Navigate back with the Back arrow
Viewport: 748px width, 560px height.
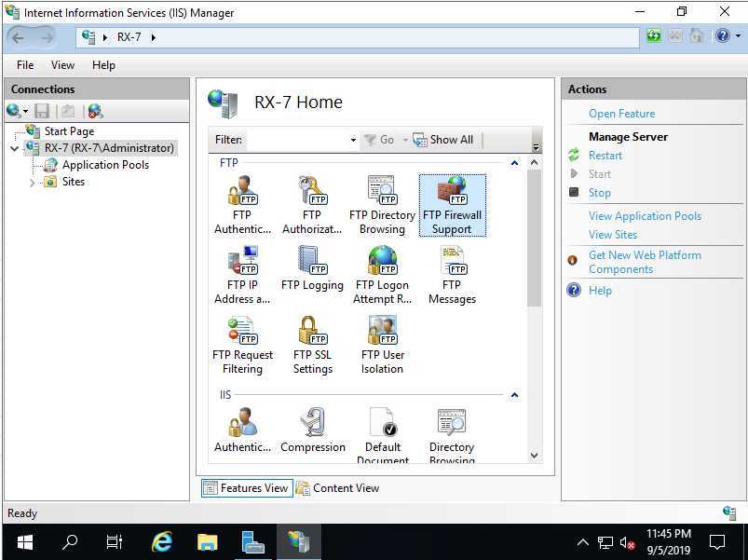point(18,37)
